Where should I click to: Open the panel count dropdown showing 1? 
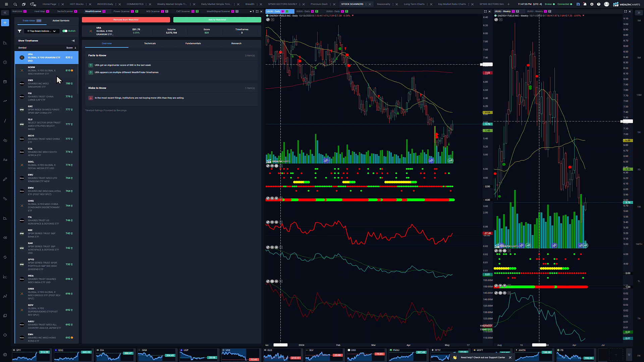(x=252, y=11)
